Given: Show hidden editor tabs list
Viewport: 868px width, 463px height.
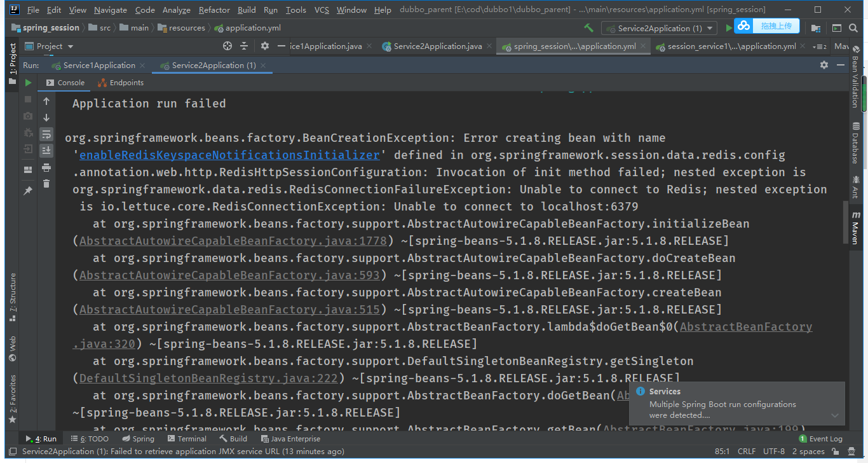Looking at the screenshot, I should pos(821,46).
